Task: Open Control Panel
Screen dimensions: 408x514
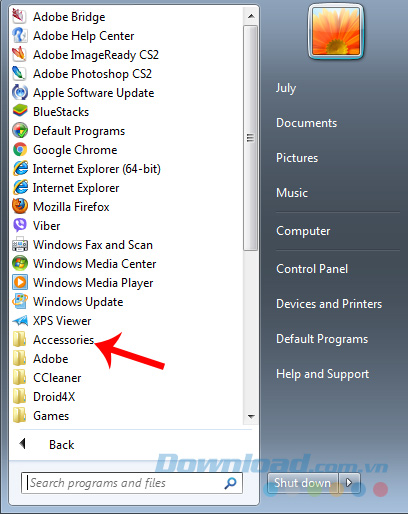Action: click(312, 269)
